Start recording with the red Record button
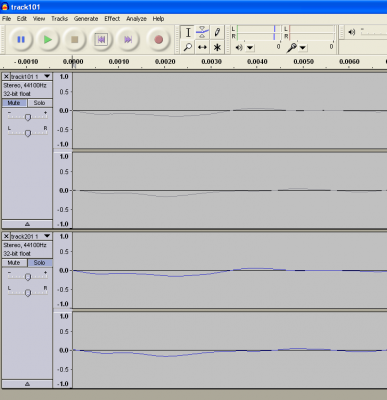This screenshot has width=387, height=400. tap(159, 40)
